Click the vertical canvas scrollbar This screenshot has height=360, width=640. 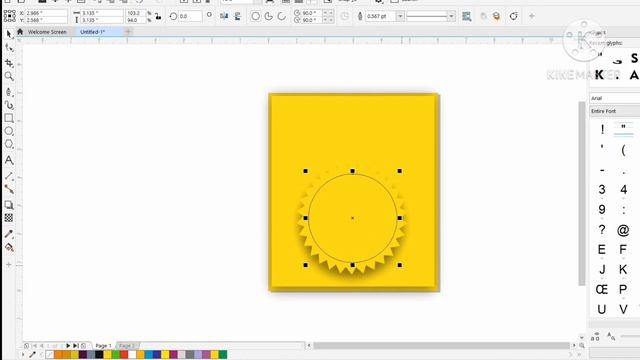coord(582,193)
